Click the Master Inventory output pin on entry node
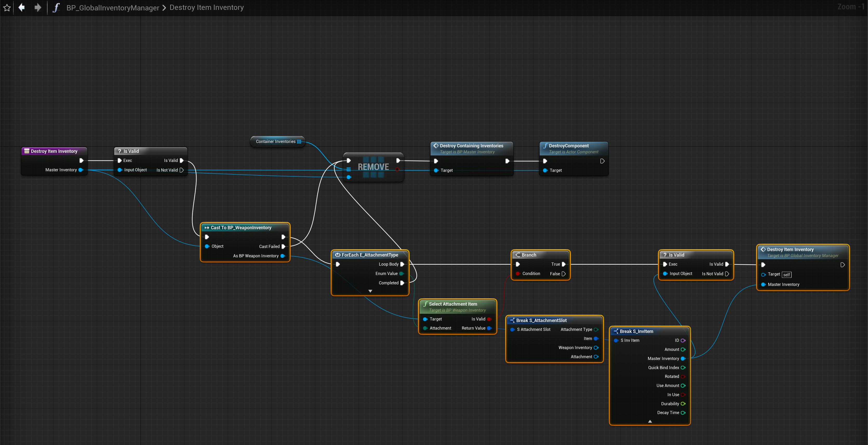This screenshot has height=445, width=868. pos(81,170)
